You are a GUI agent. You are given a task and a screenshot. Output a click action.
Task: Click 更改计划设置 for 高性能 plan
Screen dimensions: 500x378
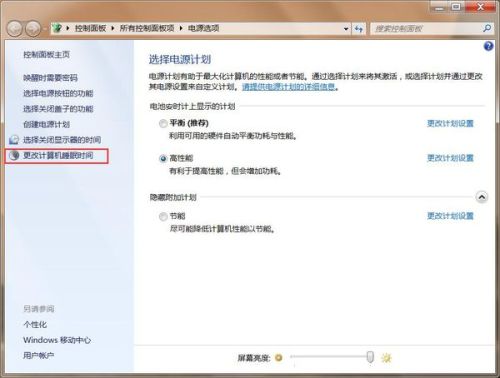pos(450,158)
